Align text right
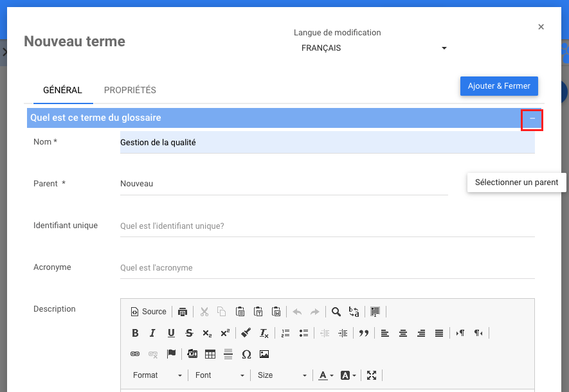Viewport: 569px width, 392px height. 421,333
